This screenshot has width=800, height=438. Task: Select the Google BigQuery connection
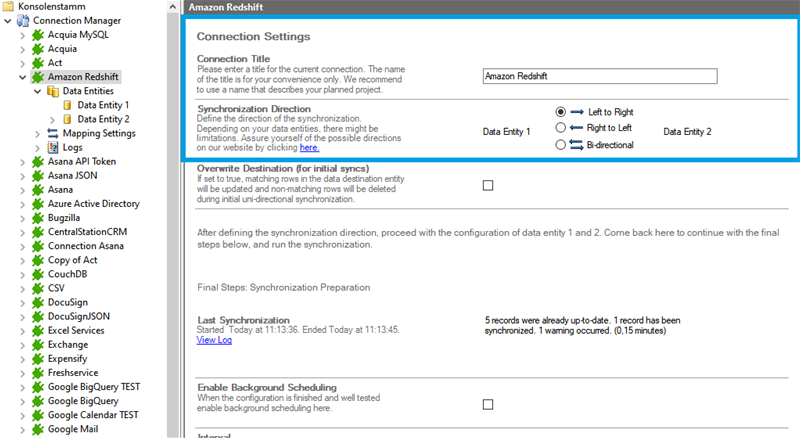click(x=82, y=400)
